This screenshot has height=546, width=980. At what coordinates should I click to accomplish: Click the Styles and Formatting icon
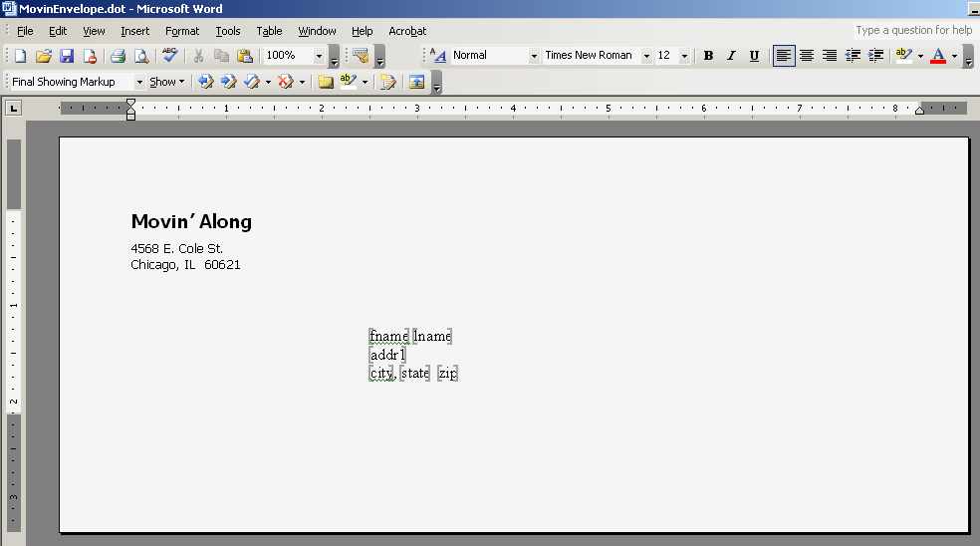[x=438, y=56]
